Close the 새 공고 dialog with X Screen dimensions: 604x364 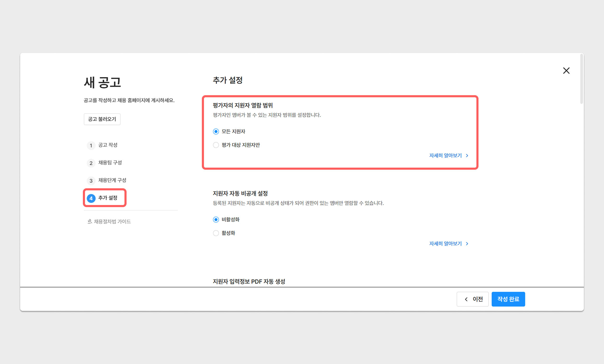[x=566, y=71]
